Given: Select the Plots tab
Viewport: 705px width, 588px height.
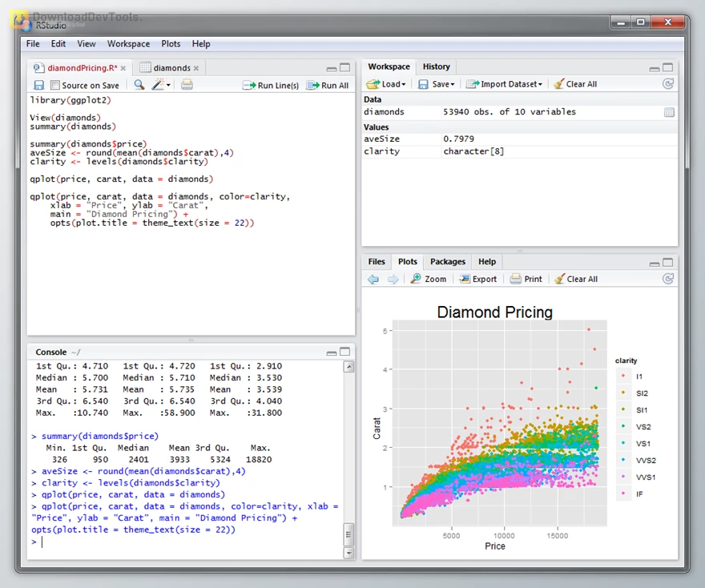Looking at the screenshot, I should tap(407, 262).
